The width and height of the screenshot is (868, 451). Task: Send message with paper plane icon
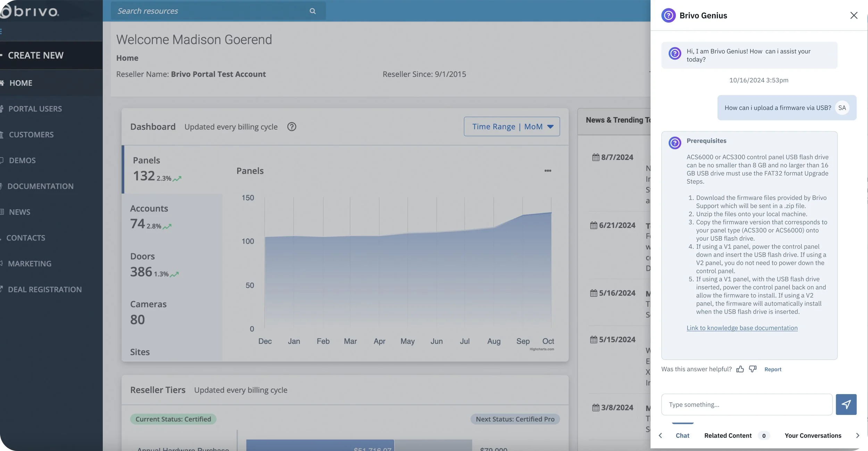[x=846, y=404]
